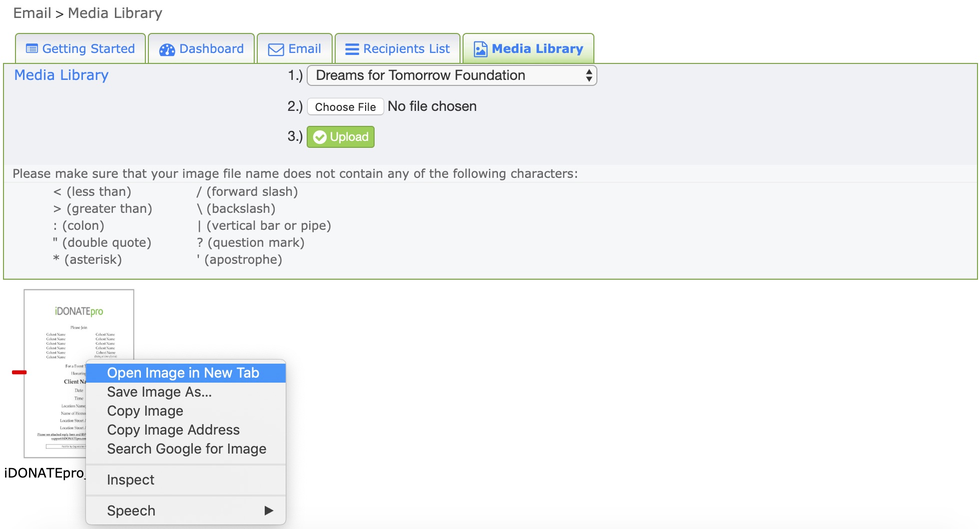The width and height of the screenshot is (980, 529).
Task: Choose Inspect from the context menu
Action: point(186,480)
